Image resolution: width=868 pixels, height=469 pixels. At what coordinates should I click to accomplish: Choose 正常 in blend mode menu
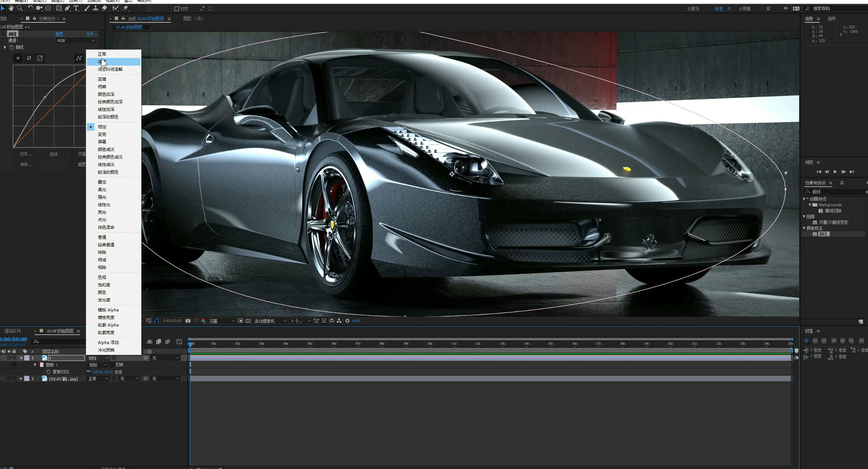pos(113,54)
